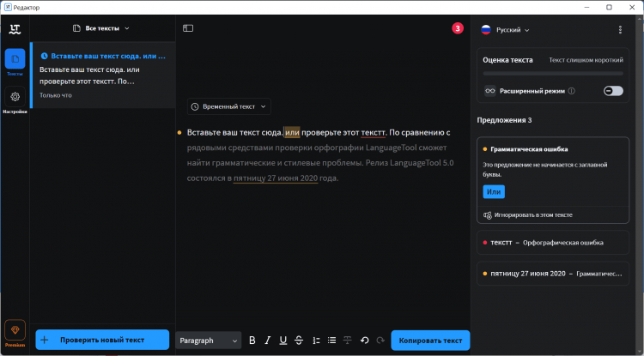The height and width of the screenshot is (356, 644).
Task: Apply strikethrough formatting
Action: 299,341
